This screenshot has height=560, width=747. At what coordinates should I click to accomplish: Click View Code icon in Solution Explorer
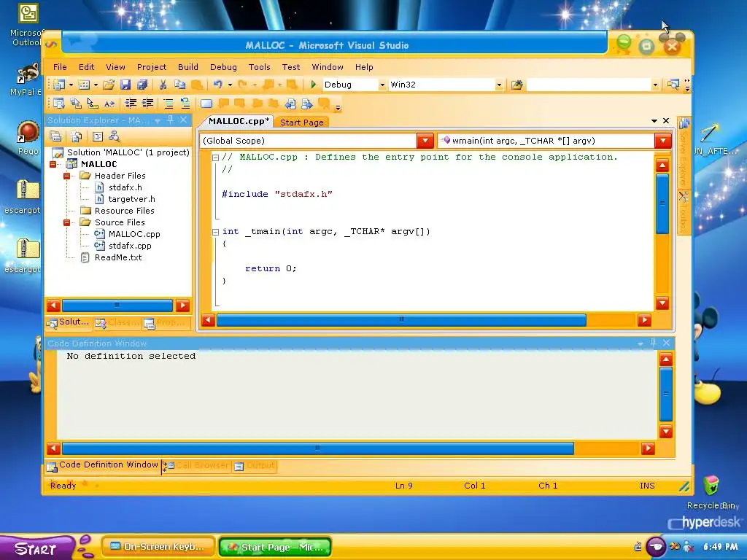click(x=98, y=136)
